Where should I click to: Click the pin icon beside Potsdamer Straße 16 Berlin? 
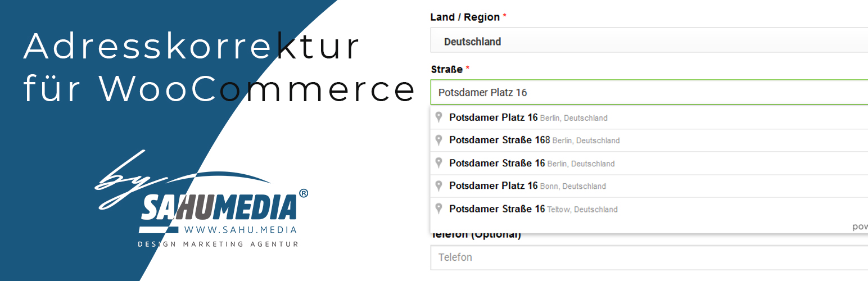point(439,163)
